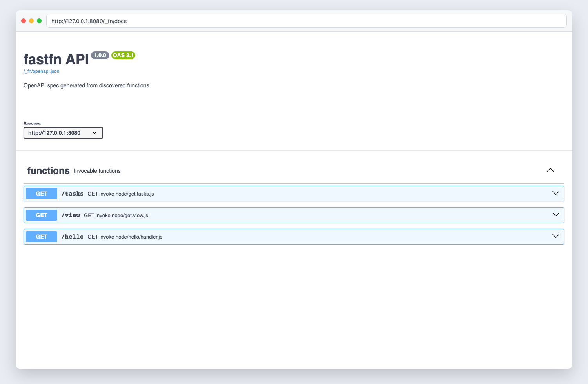Click the green traffic light circle
The image size is (588, 384).
(39, 20)
